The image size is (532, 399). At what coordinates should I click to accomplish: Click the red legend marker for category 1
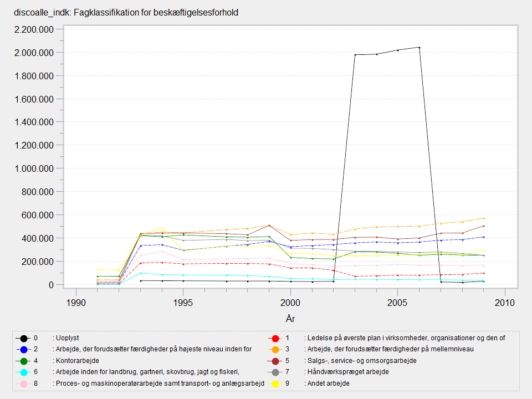[274, 337]
